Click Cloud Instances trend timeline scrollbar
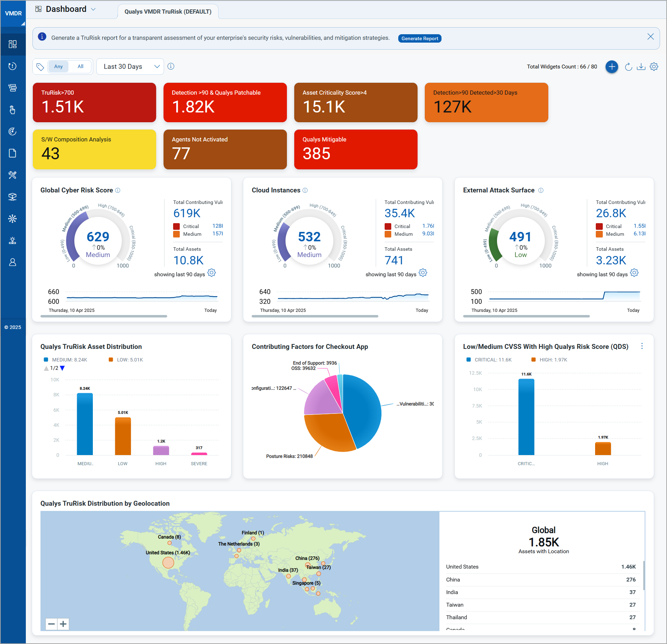667x644 pixels. click(315, 316)
